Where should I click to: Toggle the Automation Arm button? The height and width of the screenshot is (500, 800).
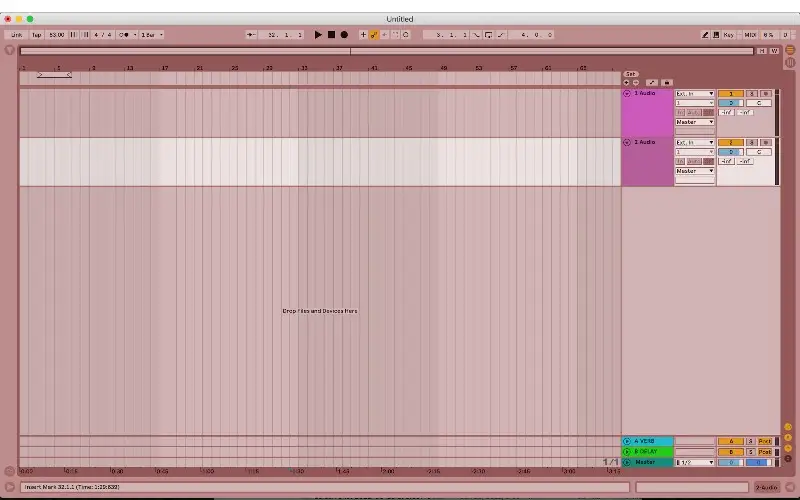[x=373, y=35]
